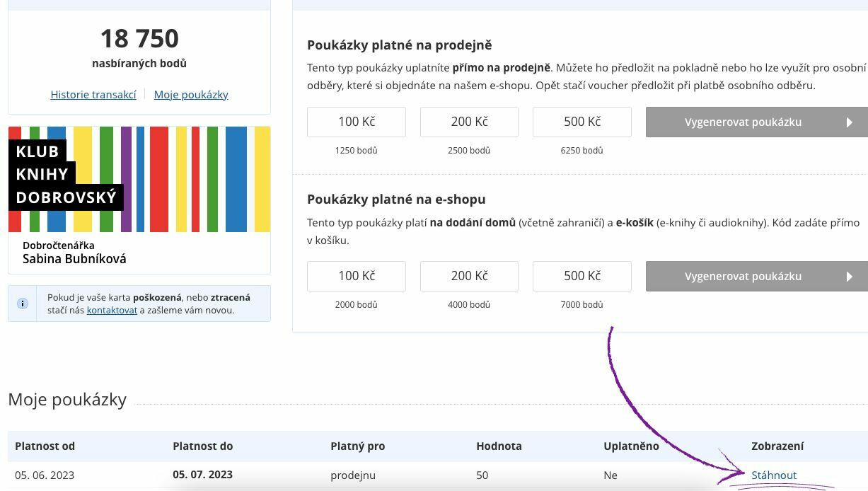Click the Platný pro column header
The width and height of the screenshot is (868, 491).
click(x=357, y=446)
